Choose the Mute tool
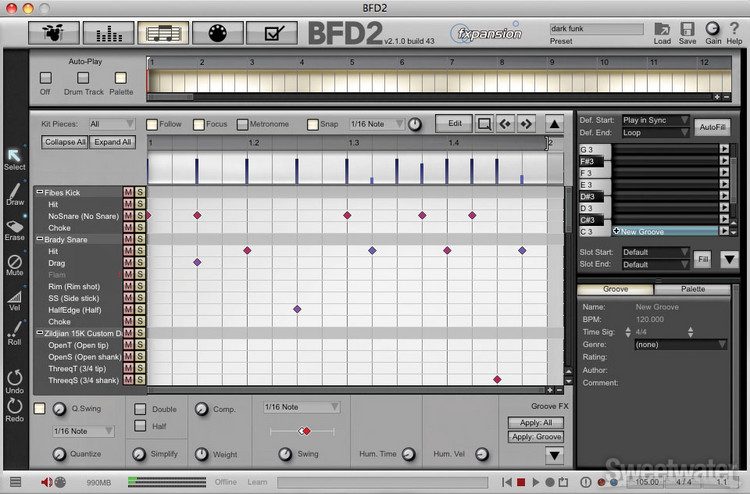The height and width of the screenshot is (494, 750). pyautogui.click(x=14, y=262)
